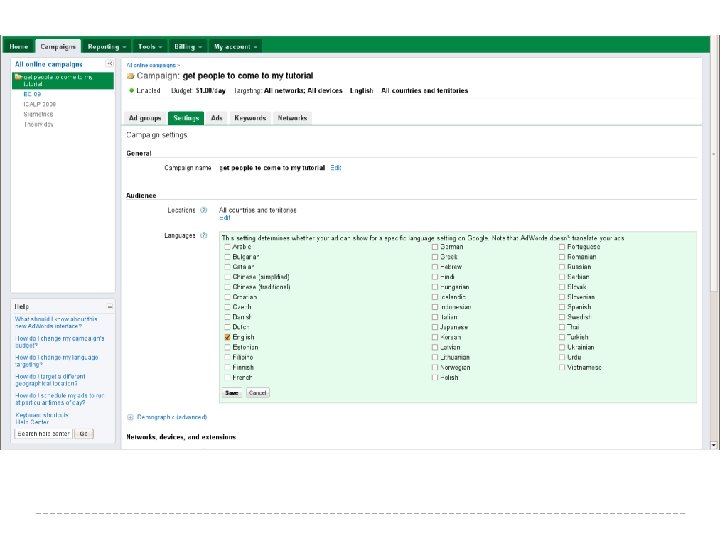Image resolution: width=720 pixels, height=540 pixels.
Task: Open the Billing dropdown menu
Action: pyautogui.click(x=188, y=46)
